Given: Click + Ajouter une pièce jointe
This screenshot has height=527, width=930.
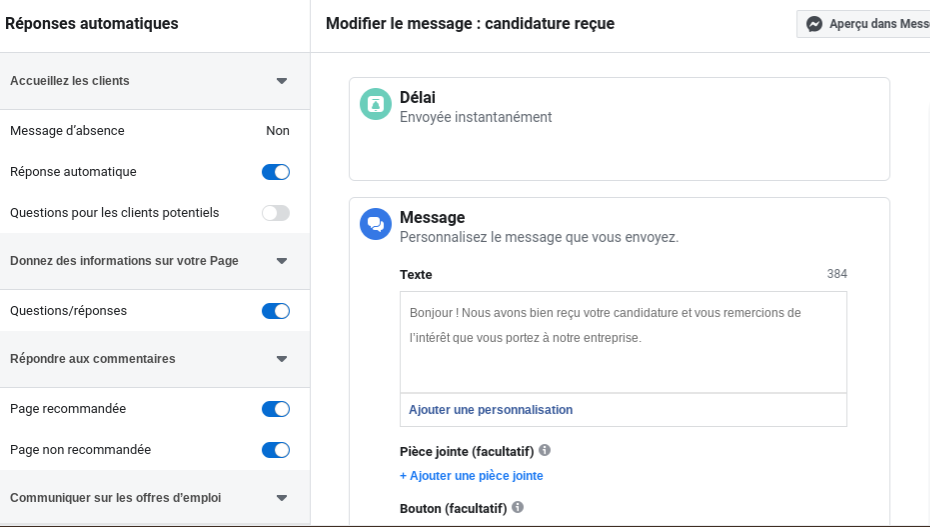Looking at the screenshot, I should click(x=471, y=476).
